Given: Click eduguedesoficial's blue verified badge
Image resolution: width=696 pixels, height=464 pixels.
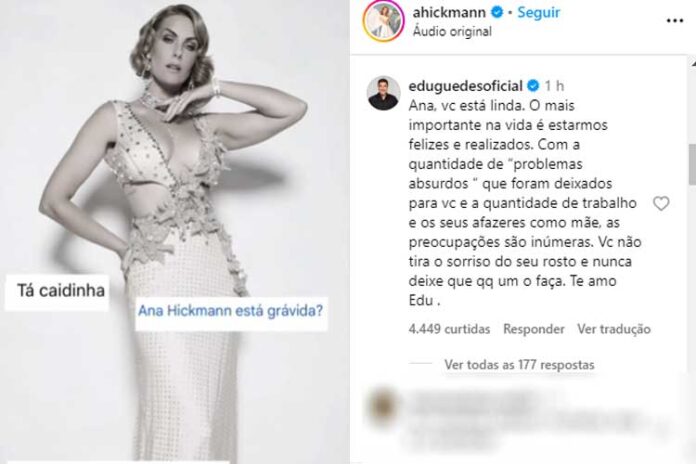Looking at the screenshot, I should tap(533, 85).
